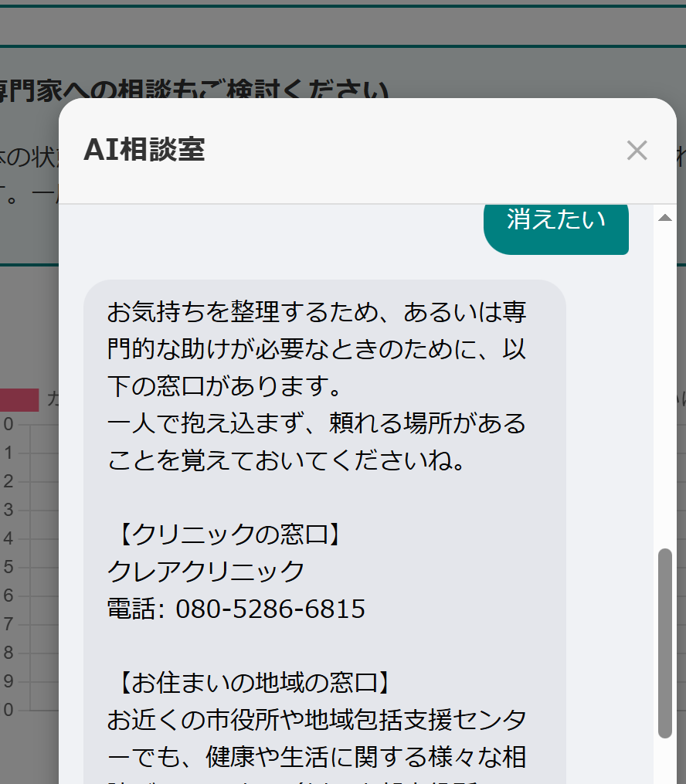Click the clinic name クレアクリニック
Screen dimensions: 686x784
pyautogui.click(x=205, y=572)
